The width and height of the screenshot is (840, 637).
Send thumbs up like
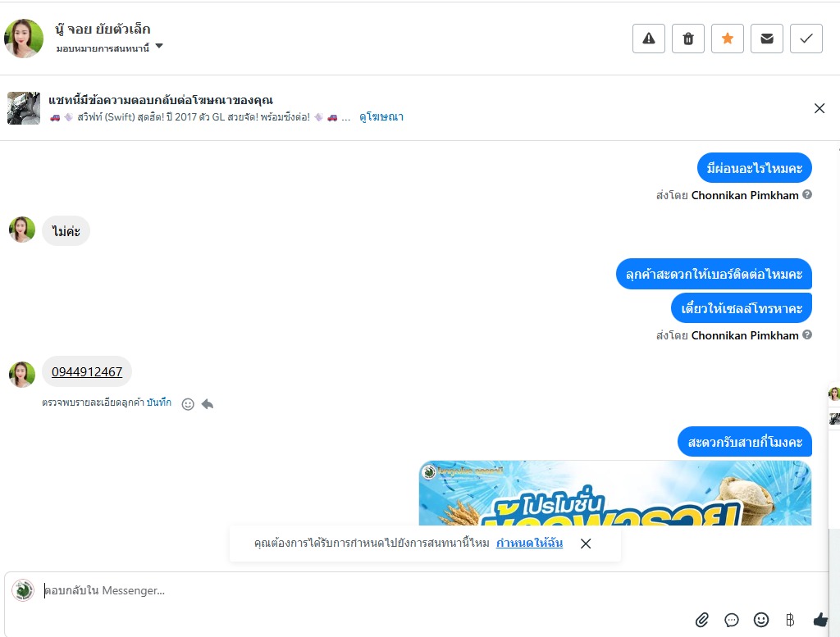tap(820, 620)
